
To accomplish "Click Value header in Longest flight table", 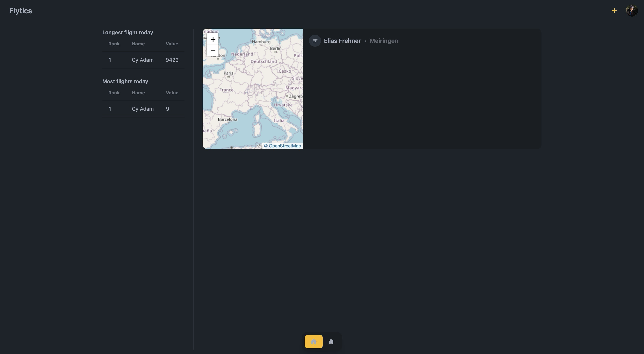I will tap(172, 44).
